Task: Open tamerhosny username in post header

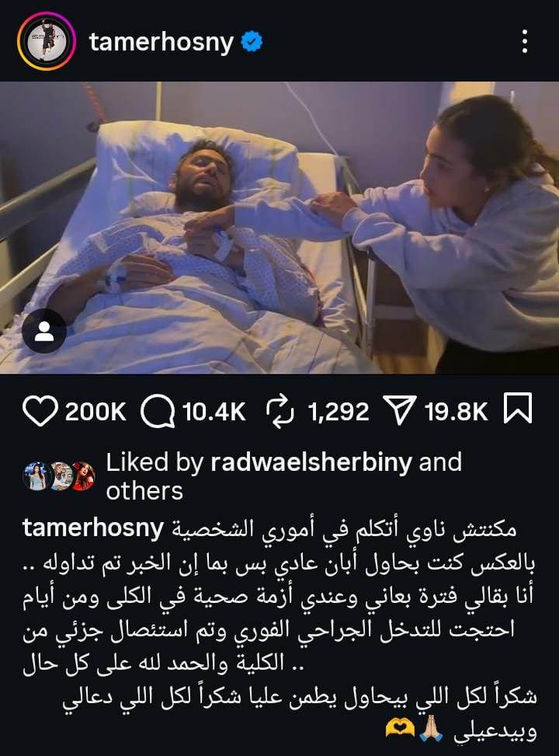Action: point(161,43)
